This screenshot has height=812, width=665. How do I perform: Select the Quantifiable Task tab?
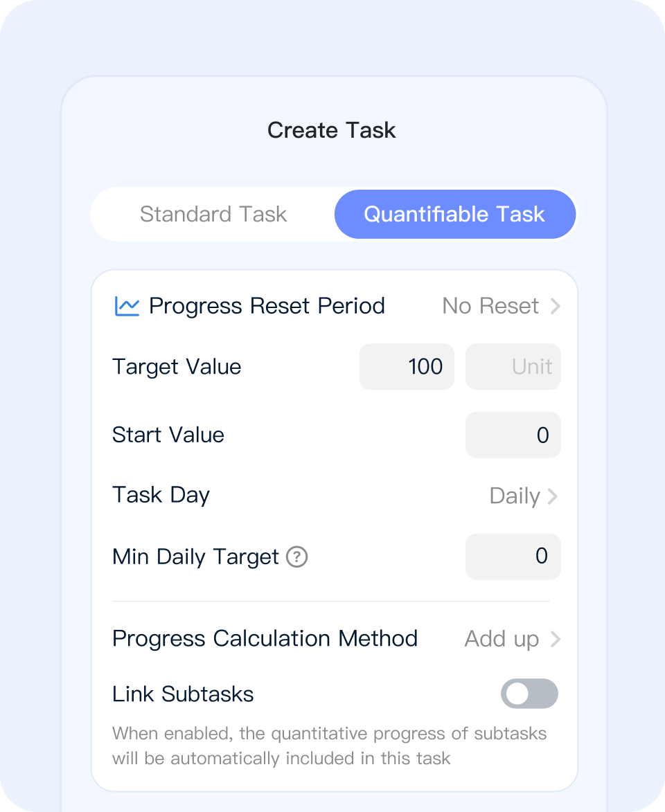[454, 215]
